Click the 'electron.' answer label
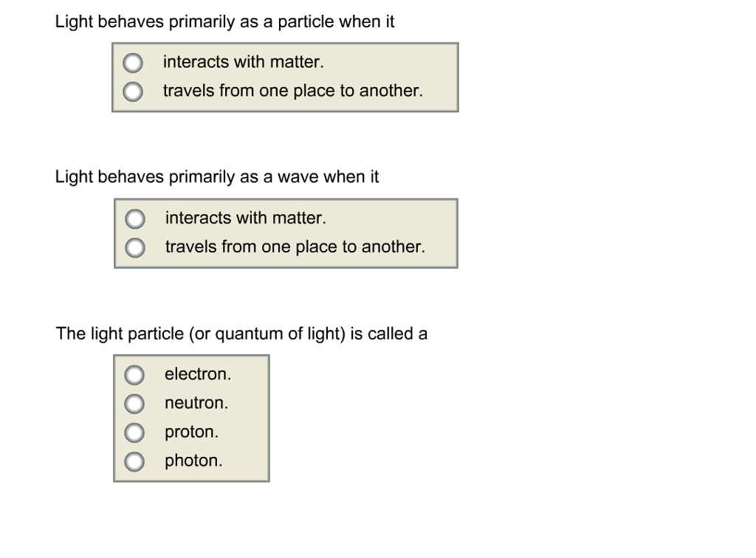 197,374
